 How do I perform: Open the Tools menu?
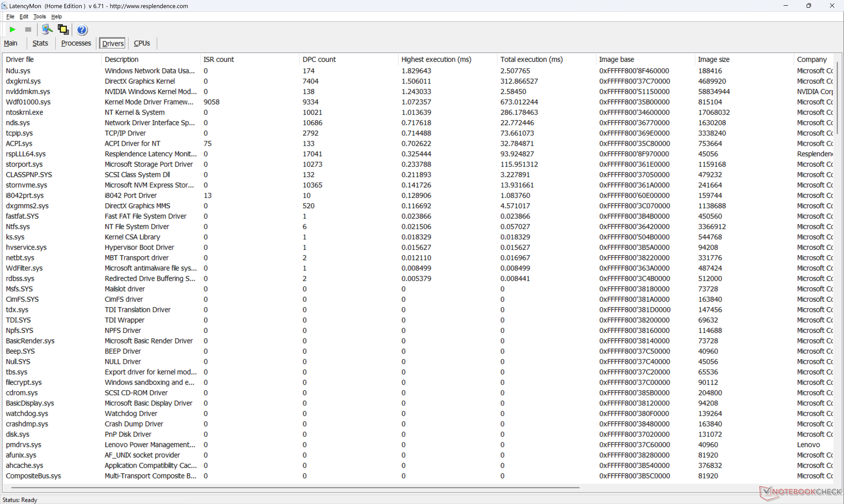(x=39, y=16)
